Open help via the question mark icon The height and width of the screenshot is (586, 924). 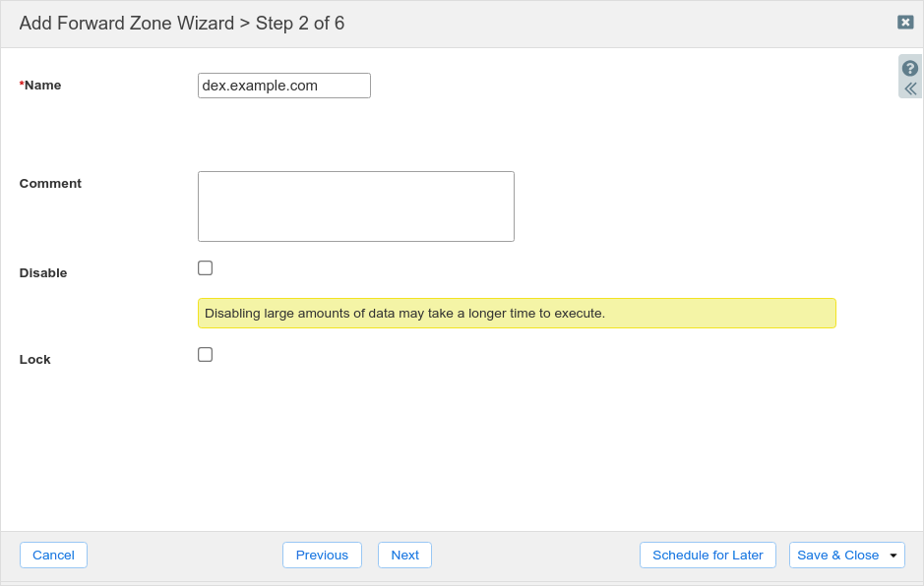tap(910, 69)
